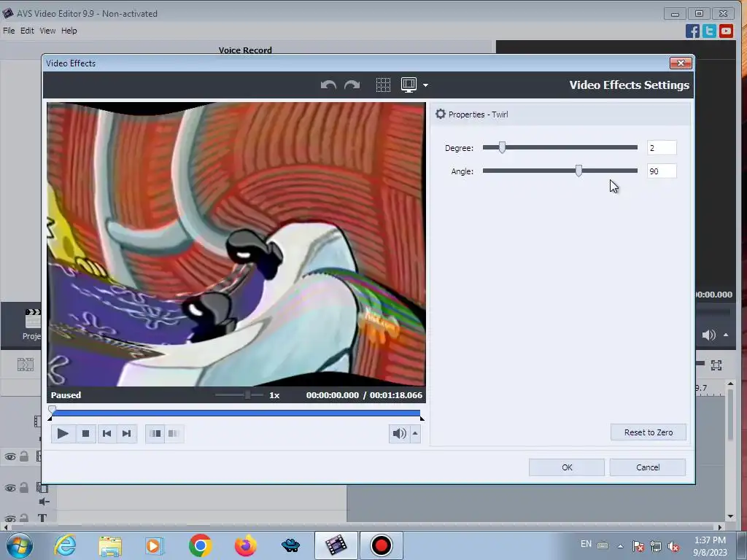Toggle the lock on the video effects track

(x=24, y=456)
